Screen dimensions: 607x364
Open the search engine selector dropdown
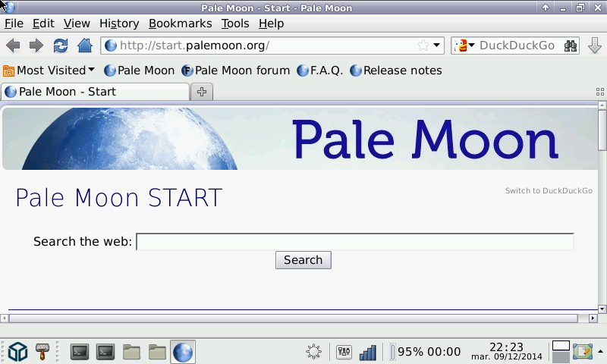464,45
